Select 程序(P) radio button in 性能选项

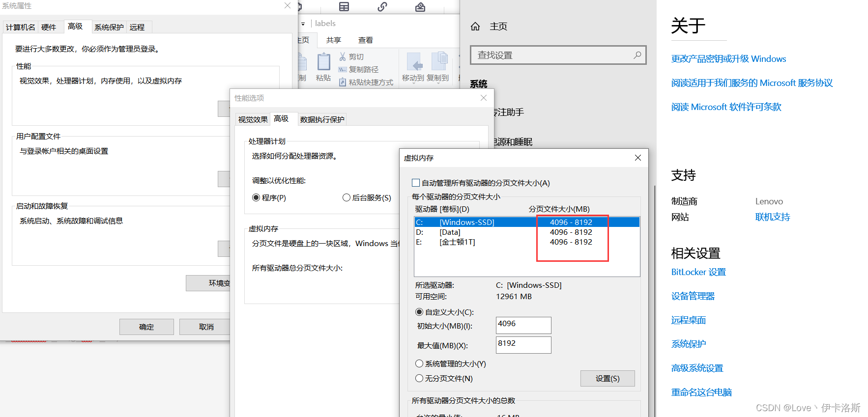pyautogui.click(x=256, y=197)
